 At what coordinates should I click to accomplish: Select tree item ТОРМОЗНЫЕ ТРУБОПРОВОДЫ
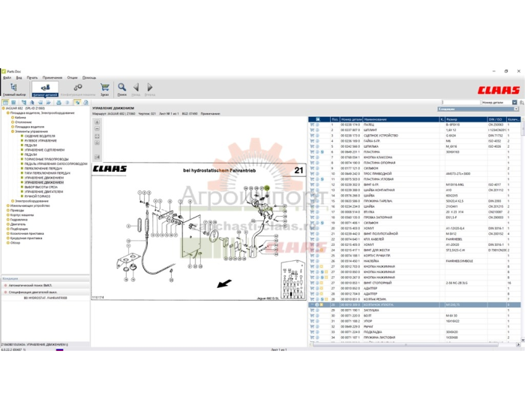click(x=46, y=160)
